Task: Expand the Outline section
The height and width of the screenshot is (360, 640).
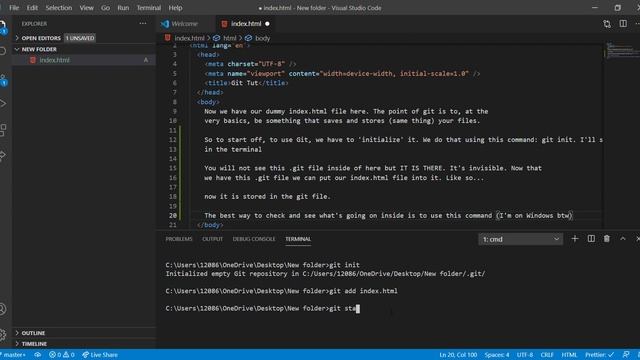Action: 84,333
